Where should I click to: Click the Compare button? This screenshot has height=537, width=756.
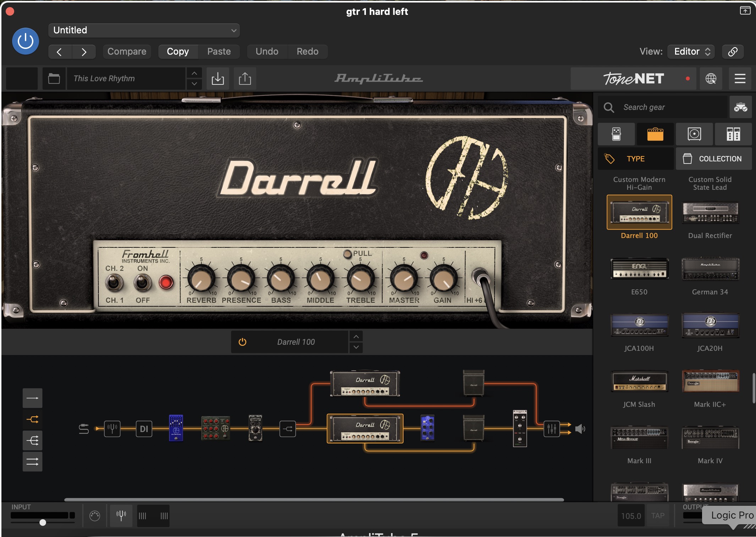127,52
